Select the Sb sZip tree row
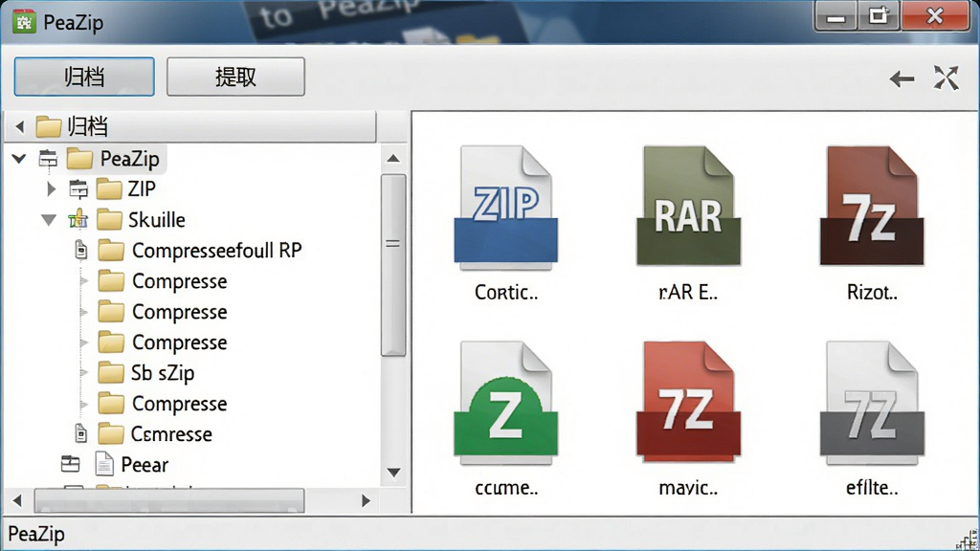 click(163, 373)
